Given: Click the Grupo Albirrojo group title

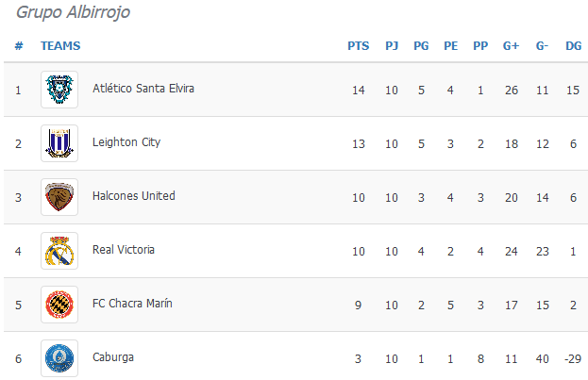Looking at the screenshot, I should 73,12.
